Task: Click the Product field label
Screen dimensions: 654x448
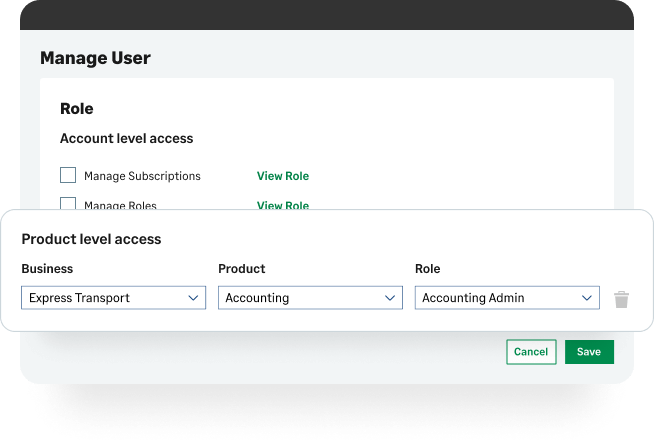Action: pos(241,269)
